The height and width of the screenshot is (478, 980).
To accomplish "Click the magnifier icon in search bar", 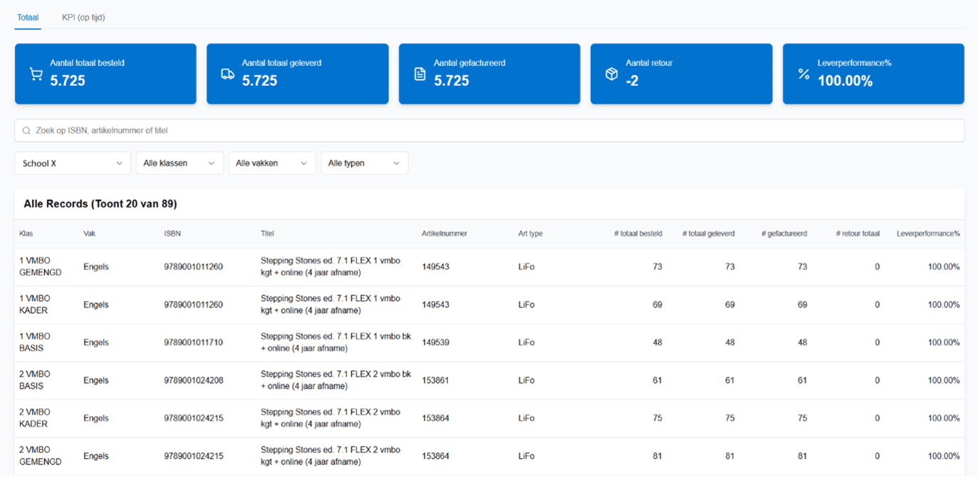I will [26, 131].
